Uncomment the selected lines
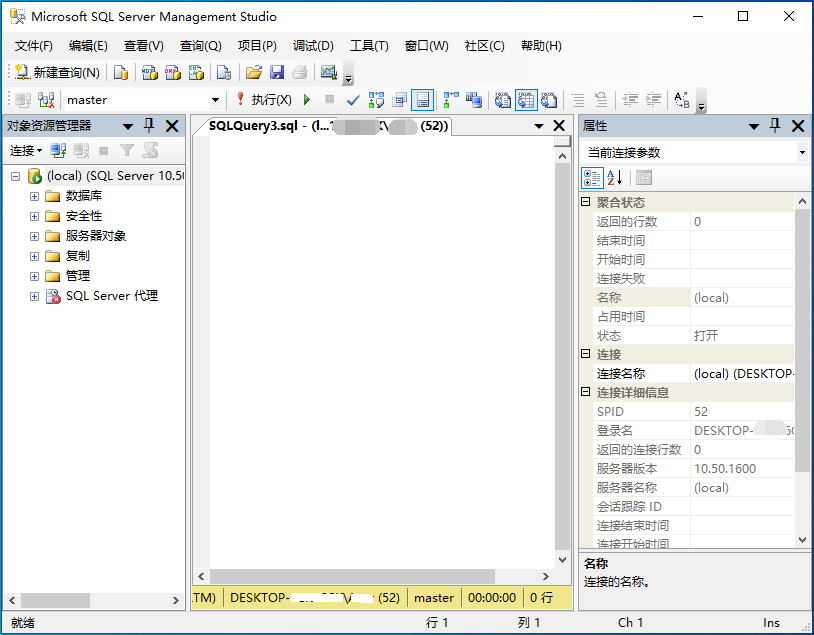The height and width of the screenshot is (635, 814). (601, 100)
